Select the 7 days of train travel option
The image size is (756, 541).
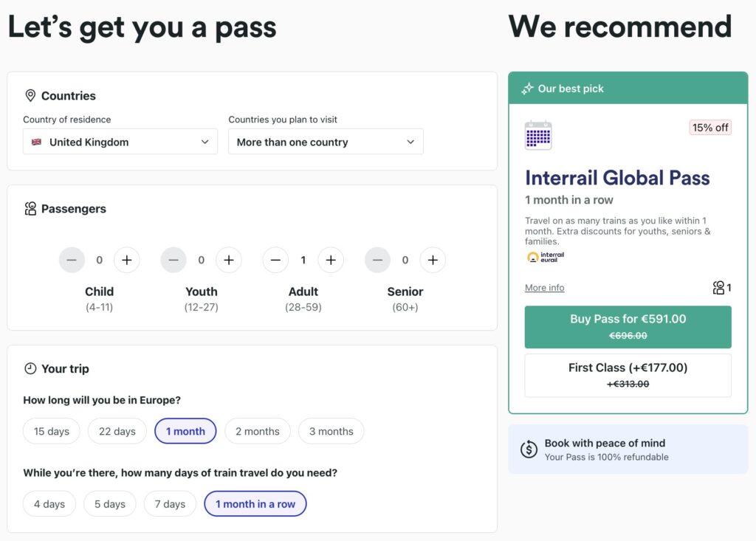point(170,503)
